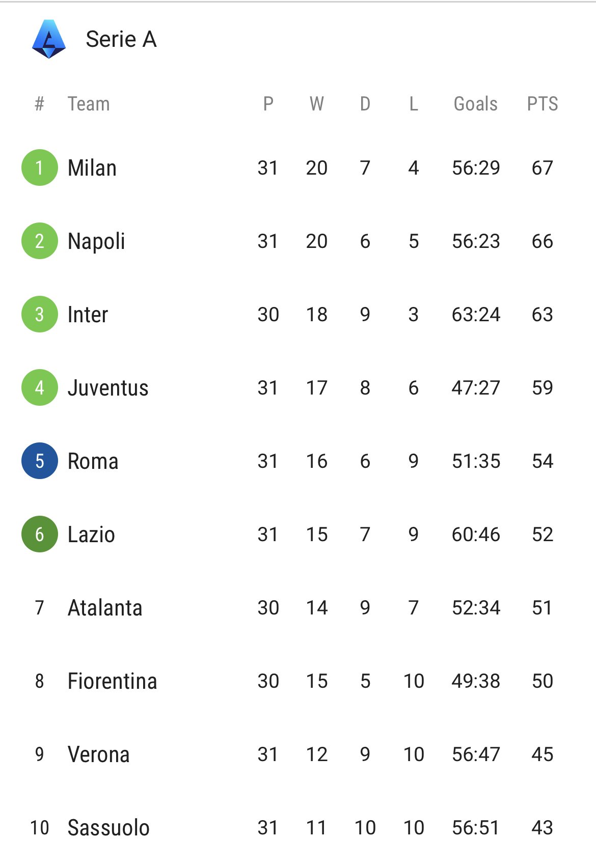Open the Milan team row
The image size is (596, 868).
tap(298, 167)
